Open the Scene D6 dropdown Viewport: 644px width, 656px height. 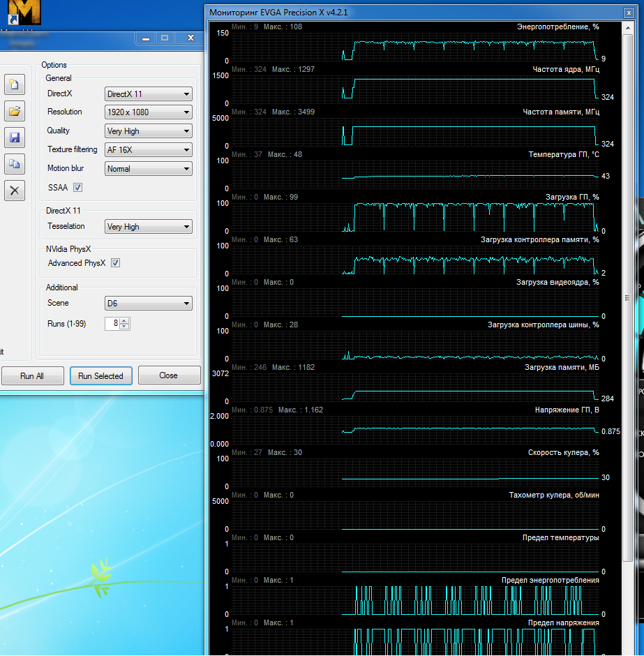(x=149, y=304)
